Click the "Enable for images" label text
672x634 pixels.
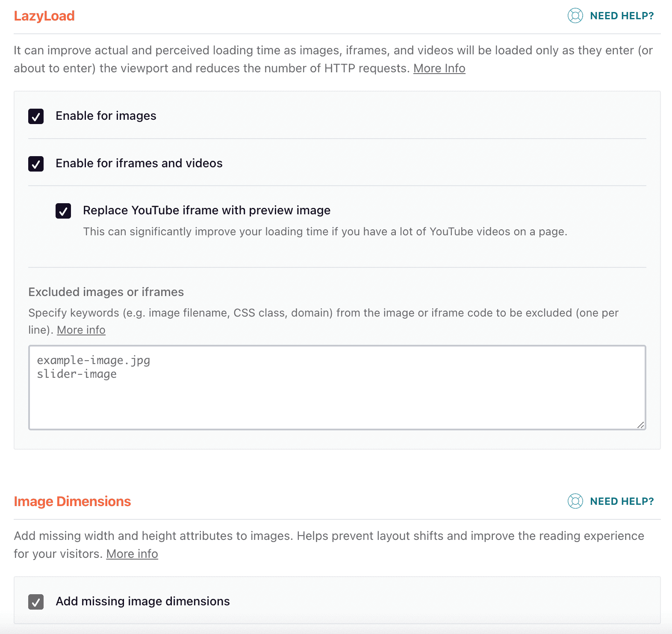[x=106, y=116]
